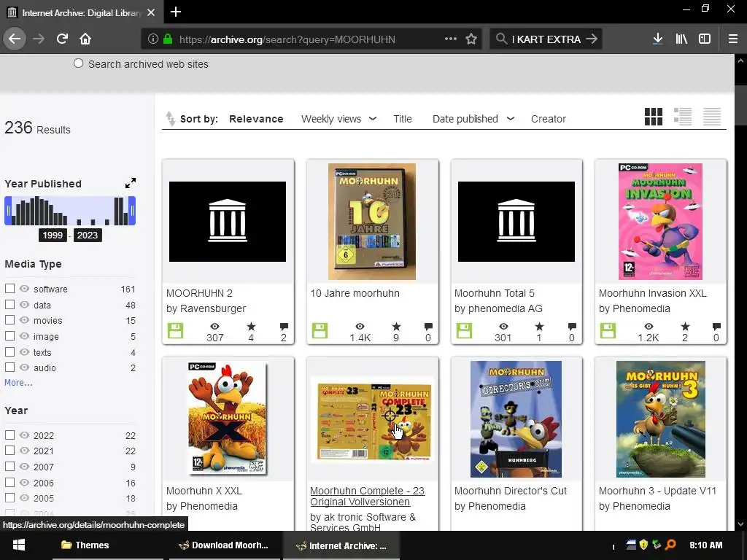
Task: Click the KART EXTRA search box
Action: coord(546,39)
